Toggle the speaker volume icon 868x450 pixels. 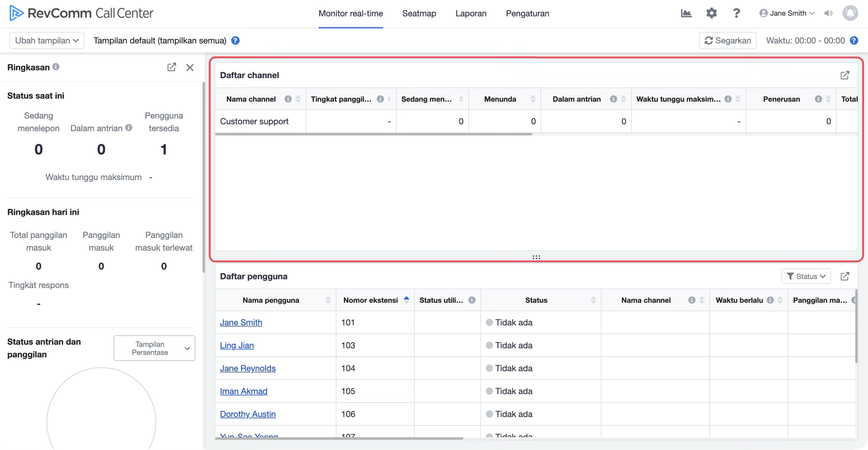(828, 13)
